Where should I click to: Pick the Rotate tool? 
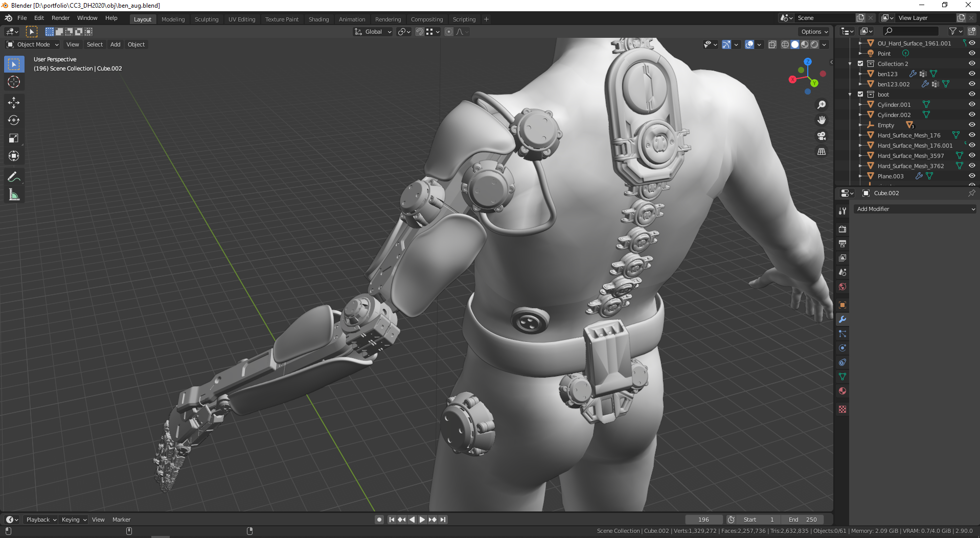[14, 121]
